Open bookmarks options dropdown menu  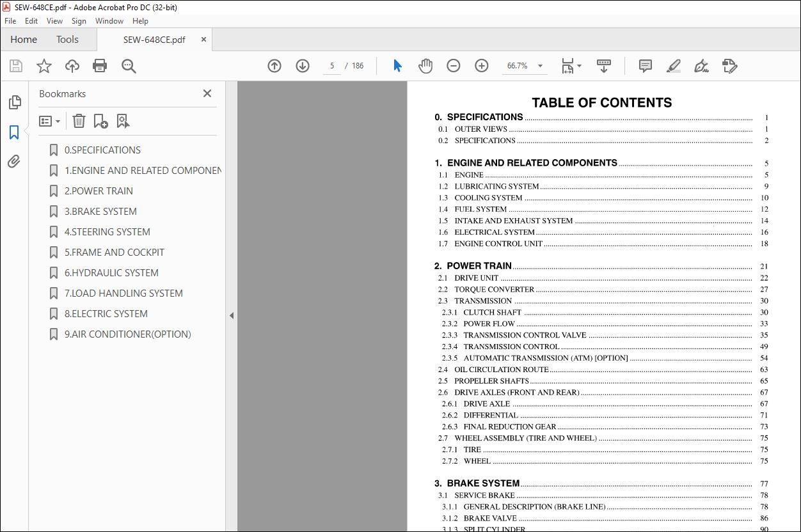point(49,121)
